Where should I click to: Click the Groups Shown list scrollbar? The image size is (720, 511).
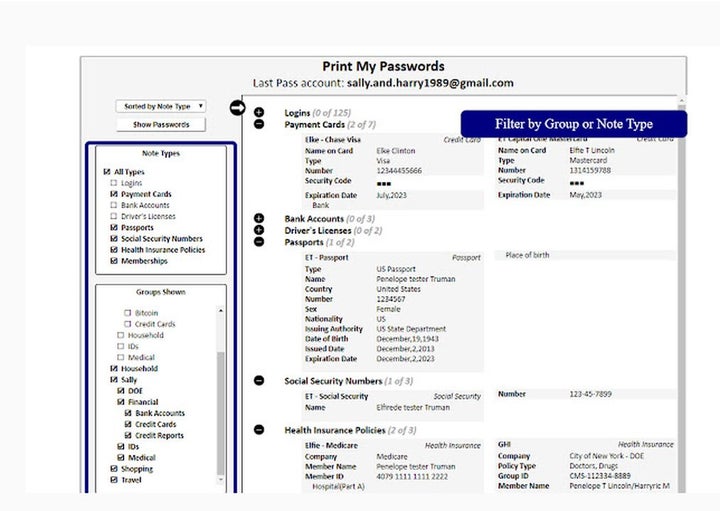[x=221, y=400]
